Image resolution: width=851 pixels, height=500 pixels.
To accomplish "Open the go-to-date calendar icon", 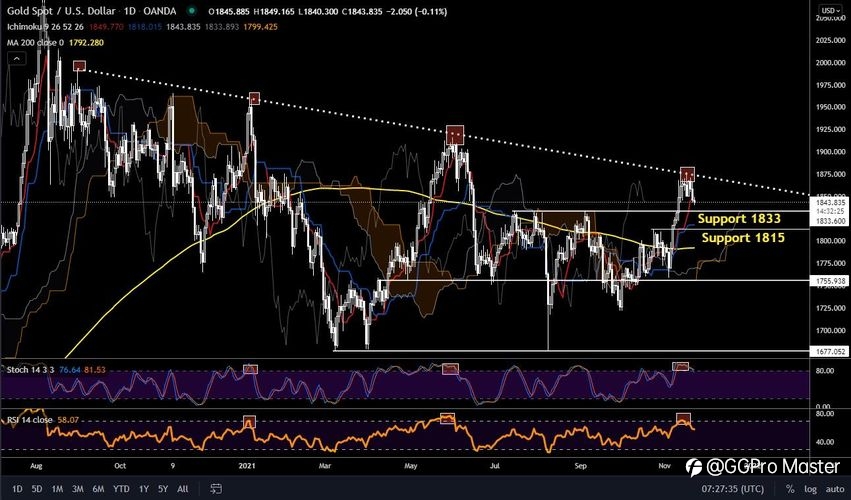I will [216, 489].
